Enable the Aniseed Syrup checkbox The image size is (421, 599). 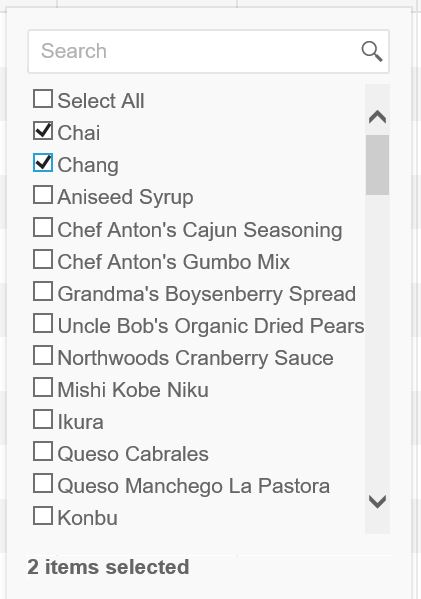pos(43,195)
